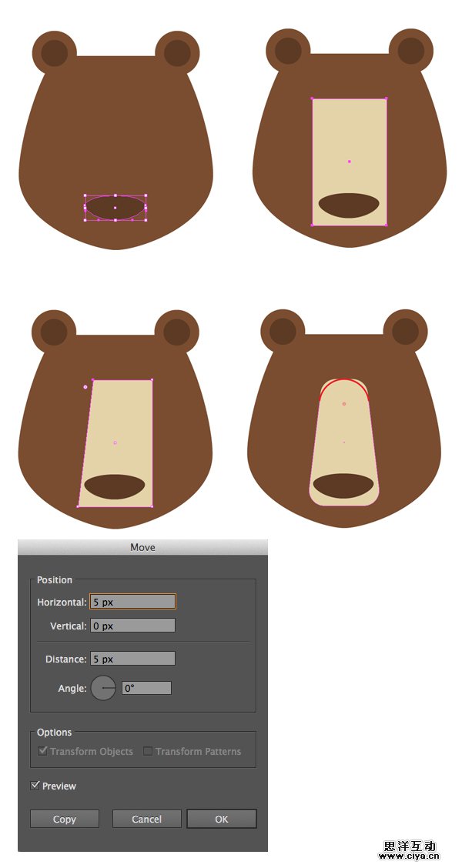Viewport: 462px width, 868px height.
Task: Click the Cancel button
Action: (x=146, y=819)
